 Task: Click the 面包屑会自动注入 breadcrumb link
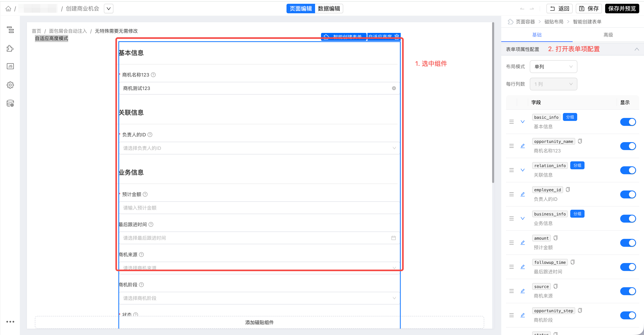click(x=68, y=31)
